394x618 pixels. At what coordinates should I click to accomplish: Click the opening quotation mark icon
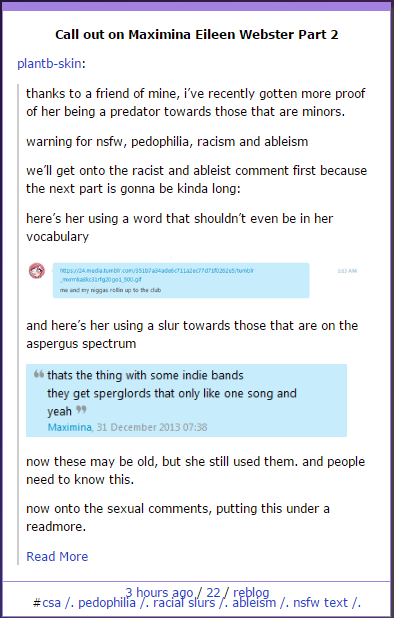39,373
